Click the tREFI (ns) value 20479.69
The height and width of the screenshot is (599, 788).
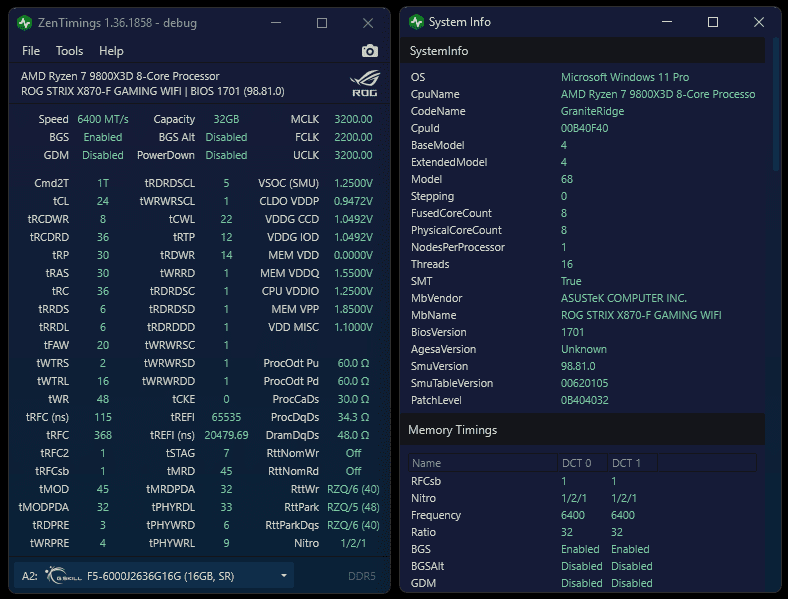coord(226,435)
